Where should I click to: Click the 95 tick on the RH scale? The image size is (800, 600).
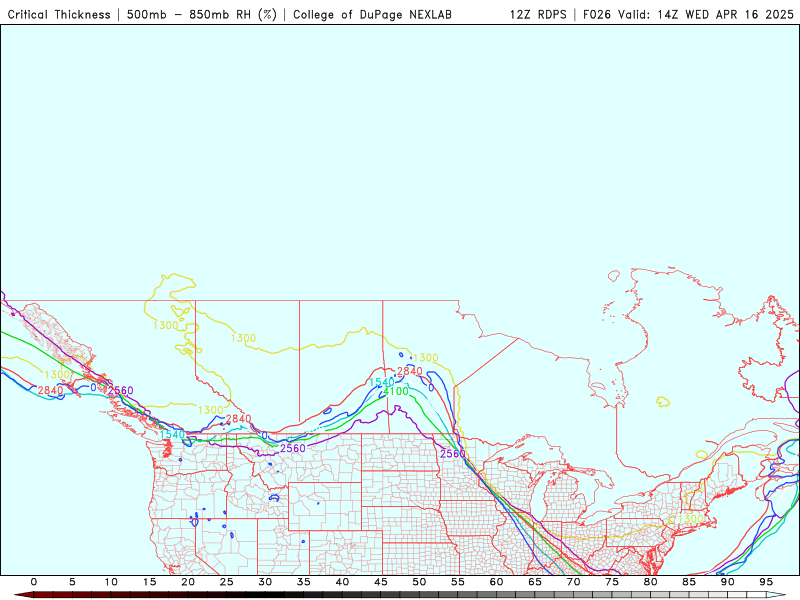pyautogui.click(x=766, y=582)
